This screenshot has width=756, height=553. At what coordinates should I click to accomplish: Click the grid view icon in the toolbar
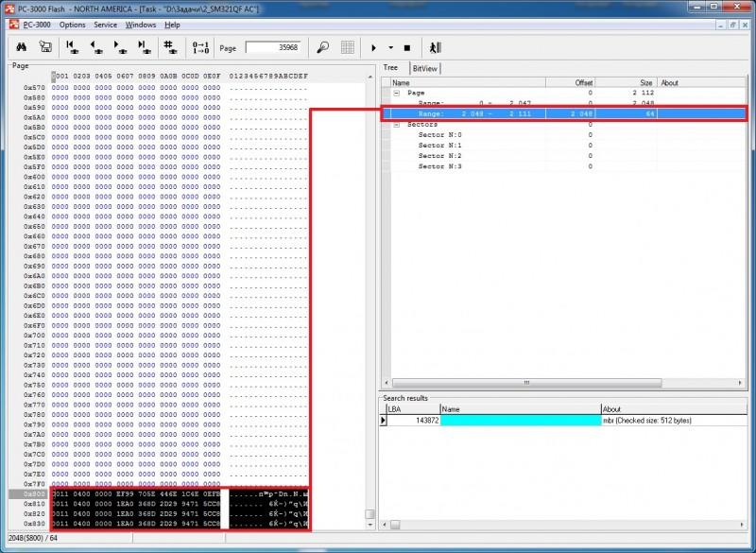pos(347,47)
